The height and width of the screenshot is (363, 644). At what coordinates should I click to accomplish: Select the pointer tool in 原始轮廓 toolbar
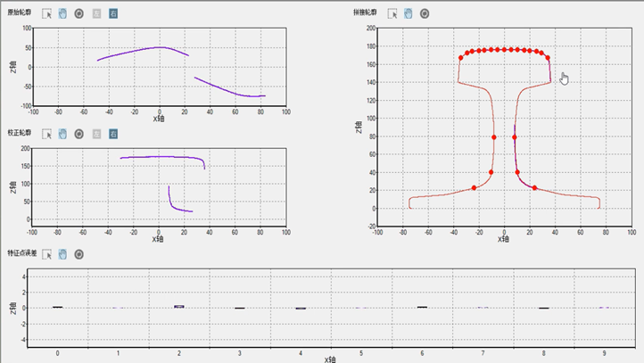coord(47,14)
